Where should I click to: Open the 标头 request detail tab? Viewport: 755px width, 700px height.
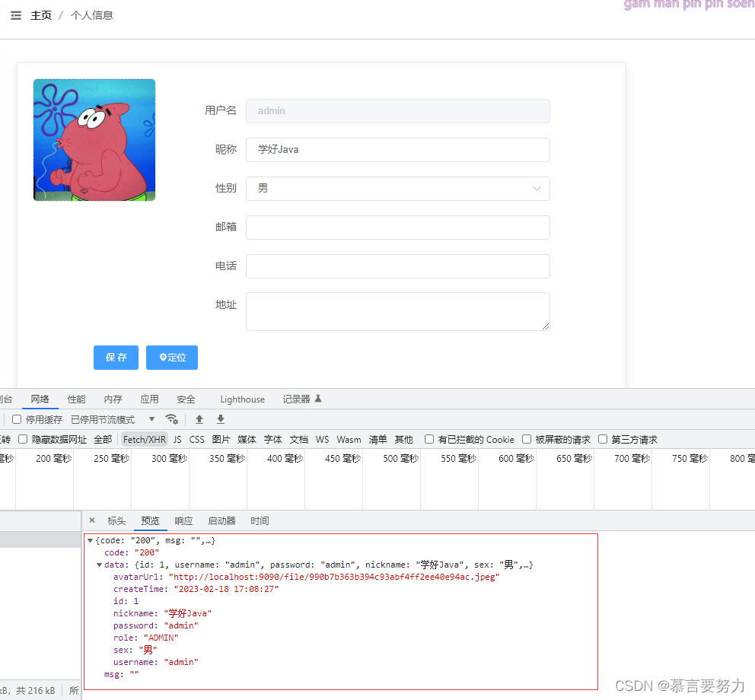116,521
